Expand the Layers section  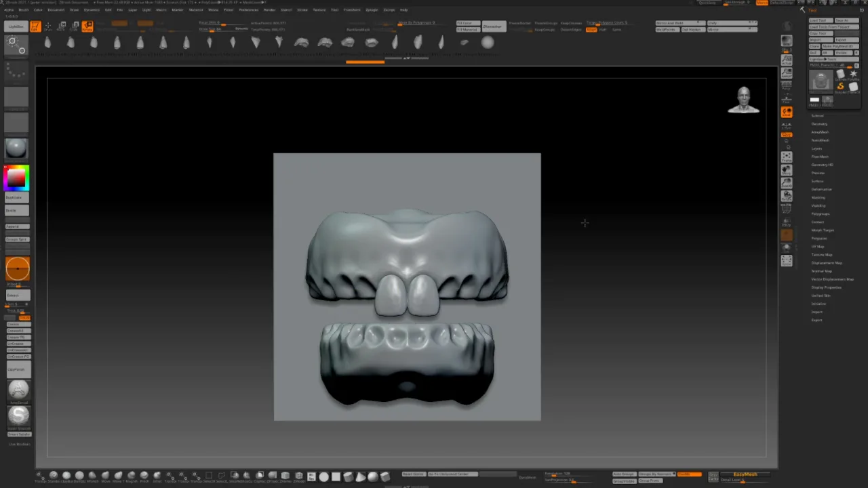point(816,148)
